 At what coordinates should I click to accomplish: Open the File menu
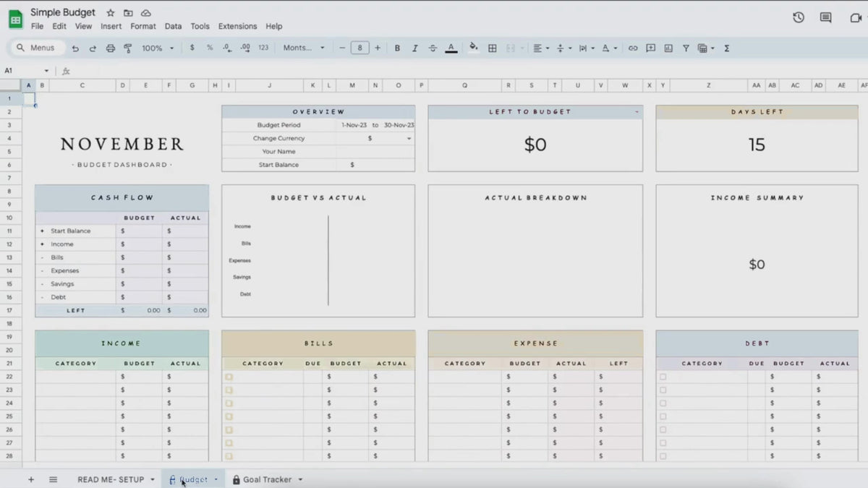coord(37,26)
